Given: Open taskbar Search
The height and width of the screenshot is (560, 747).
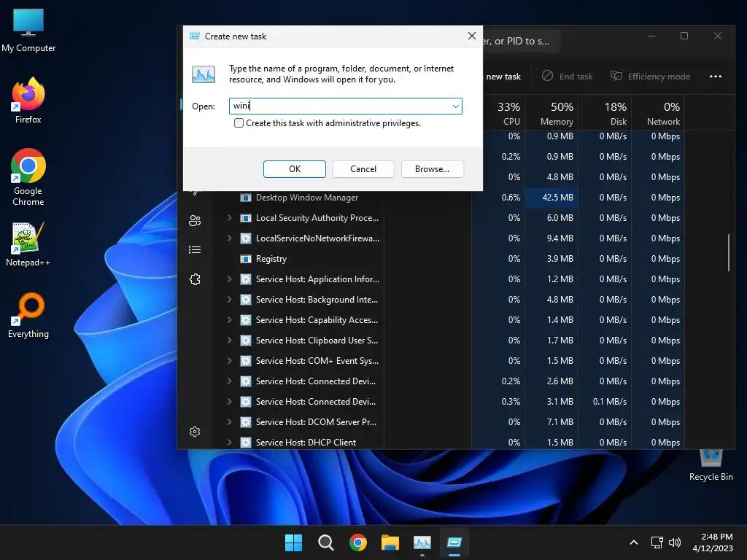Looking at the screenshot, I should [x=326, y=542].
